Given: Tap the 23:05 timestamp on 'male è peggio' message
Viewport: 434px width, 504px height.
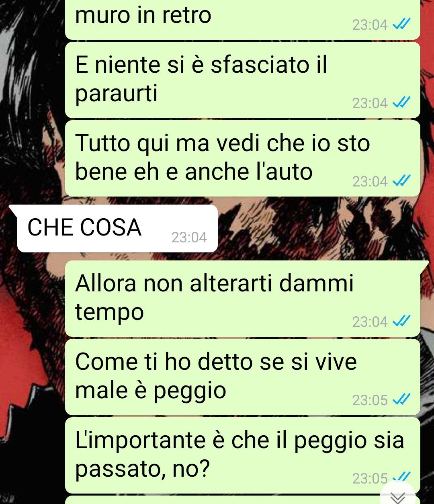Looking at the screenshot, I should pyautogui.click(x=370, y=400).
